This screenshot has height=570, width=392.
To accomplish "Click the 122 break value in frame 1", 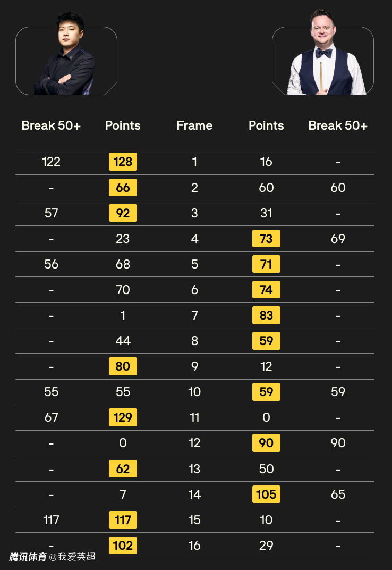I will coord(51,162).
